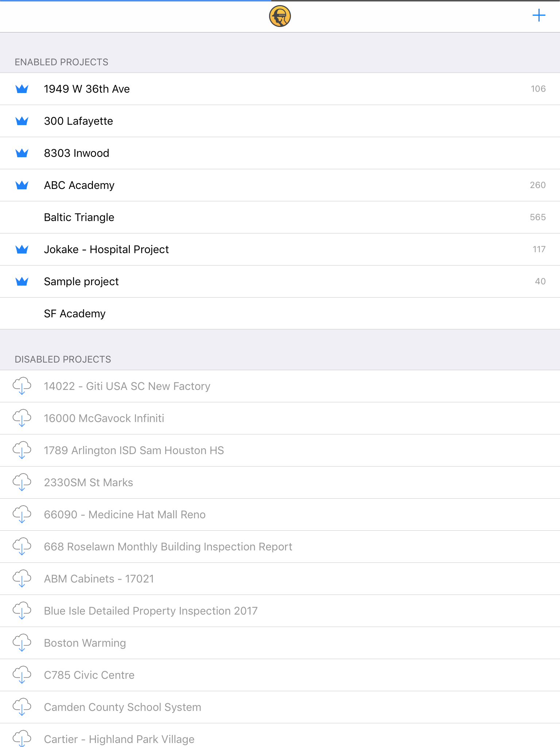The height and width of the screenshot is (747, 560).
Task: Tap cloud download icon for Boston Warming
Action: 22,643
